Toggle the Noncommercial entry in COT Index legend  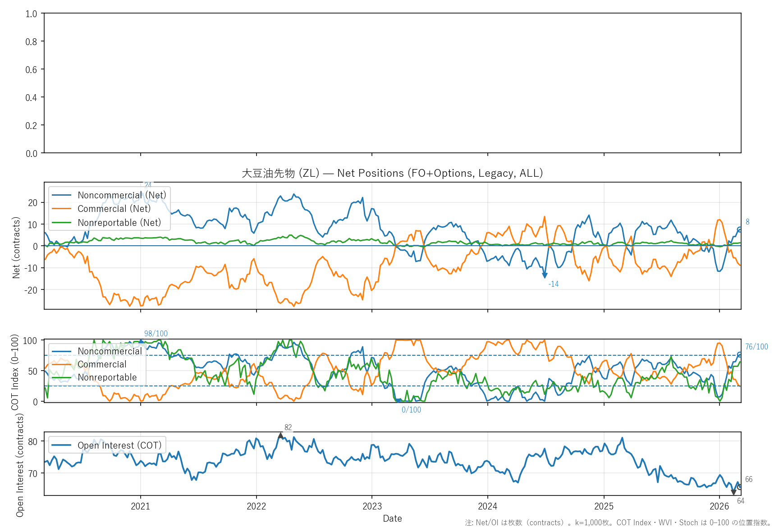pyautogui.click(x=110, y=351)
